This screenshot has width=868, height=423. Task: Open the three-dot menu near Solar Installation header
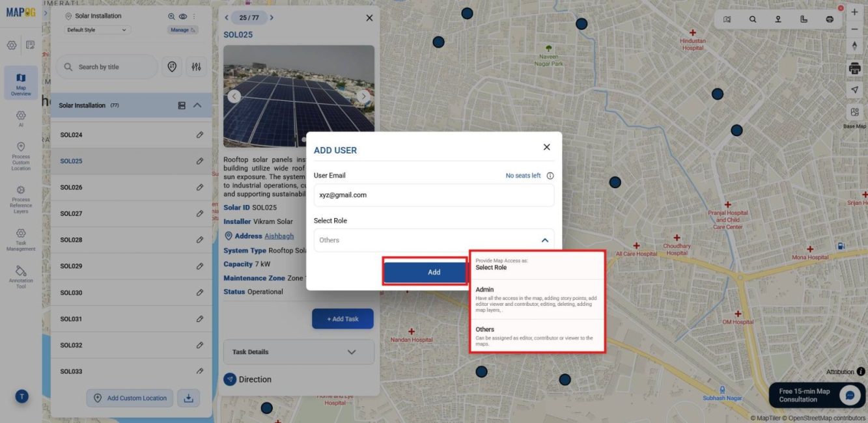tap(195, 15)
